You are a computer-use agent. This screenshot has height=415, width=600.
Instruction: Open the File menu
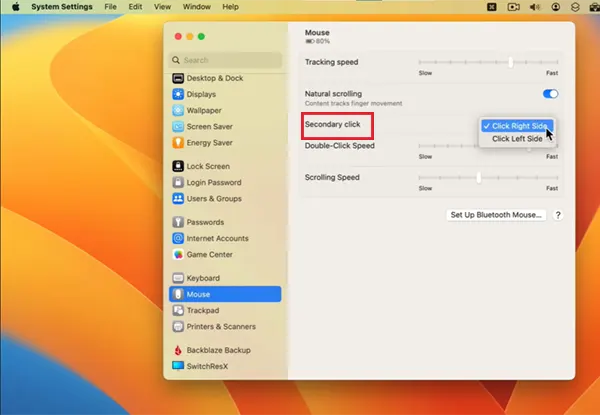click(110, 7)
